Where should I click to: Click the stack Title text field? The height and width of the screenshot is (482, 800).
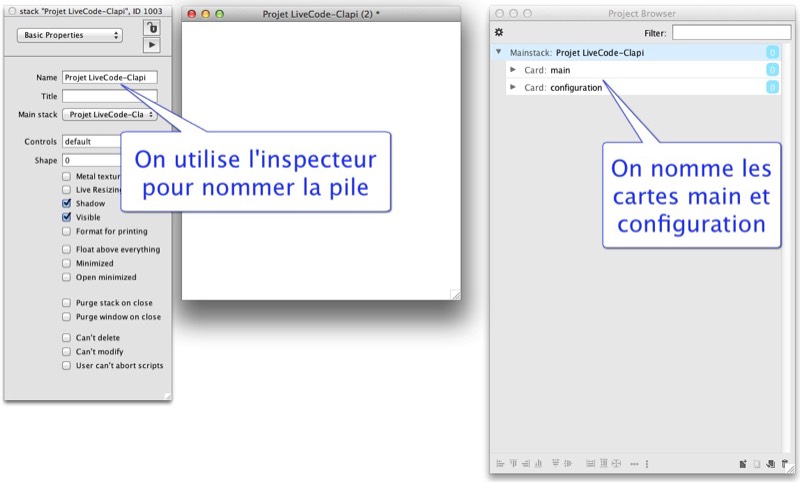109,96
